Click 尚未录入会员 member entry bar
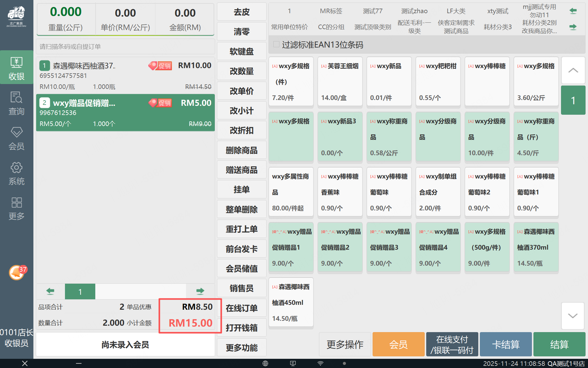Viewport: 588px width, 368px height. click(125, 344)
